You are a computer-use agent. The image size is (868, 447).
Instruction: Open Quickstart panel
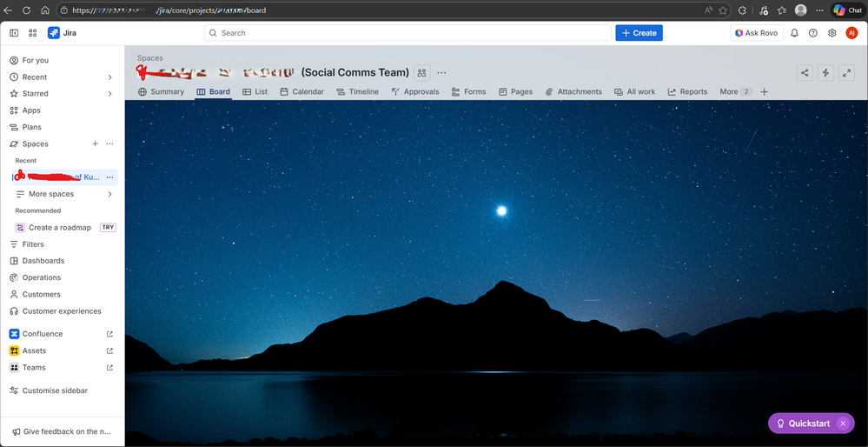coord(803,424)
